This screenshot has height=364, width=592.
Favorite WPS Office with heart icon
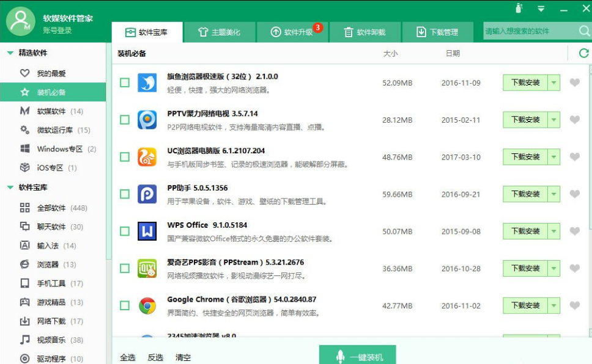[x=575, y=231]
